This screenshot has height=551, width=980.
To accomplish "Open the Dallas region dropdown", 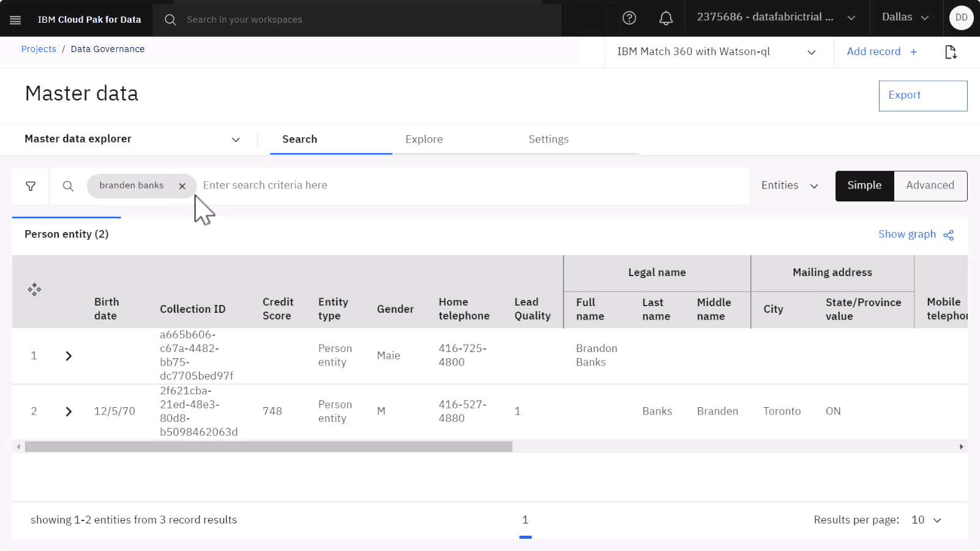I will tap(905, 18).
